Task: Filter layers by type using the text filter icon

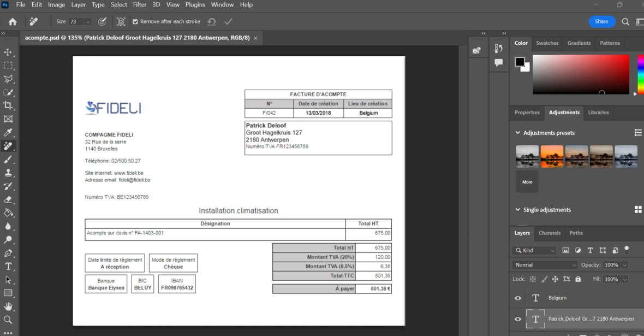Action: (590, 250)
